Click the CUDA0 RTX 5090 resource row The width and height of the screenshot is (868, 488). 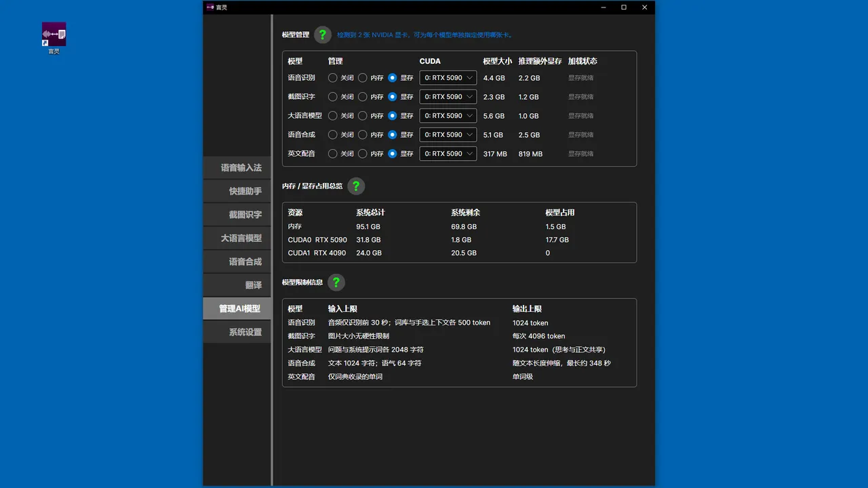(x=459, y=240)
